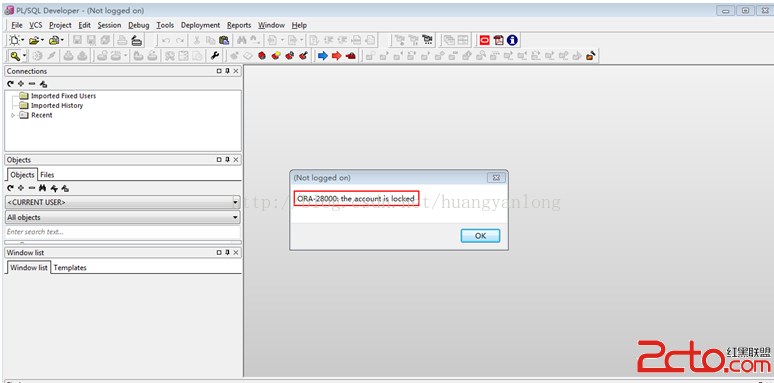Pin the Window list panel
The image size is (774, 383).
[x=227, y=253]
